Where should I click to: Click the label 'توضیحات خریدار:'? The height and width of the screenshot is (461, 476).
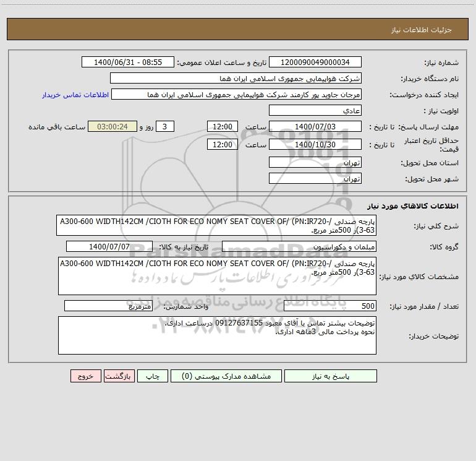[434, 336]
